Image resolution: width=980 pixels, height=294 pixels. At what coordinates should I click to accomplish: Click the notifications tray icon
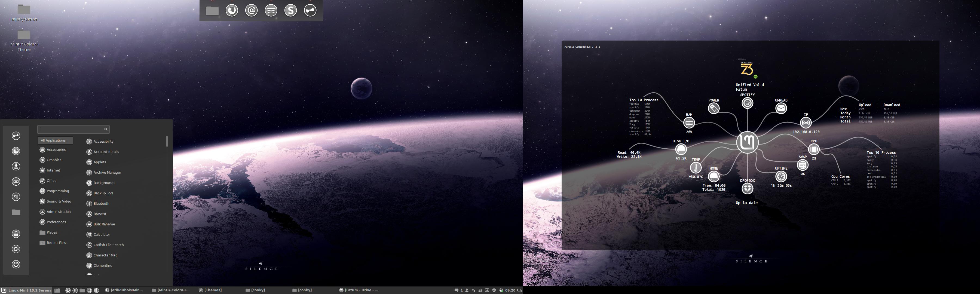point(457,290)
